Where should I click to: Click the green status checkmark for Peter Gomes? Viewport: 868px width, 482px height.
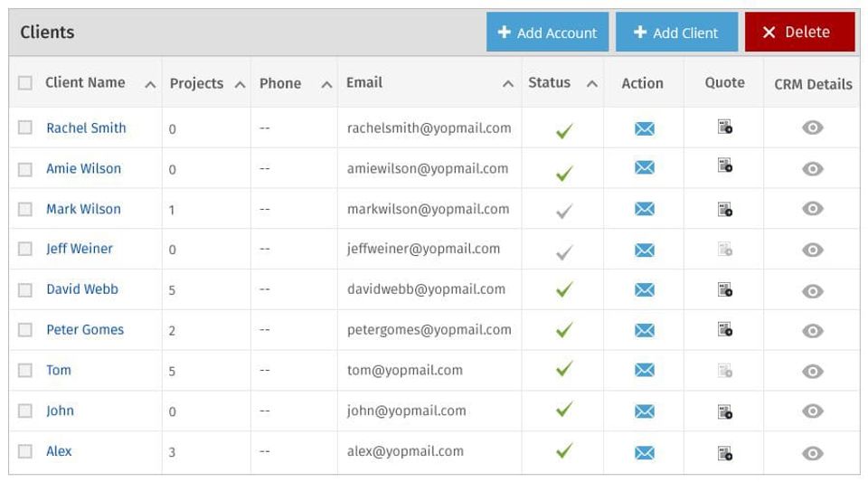click(564, 330)
